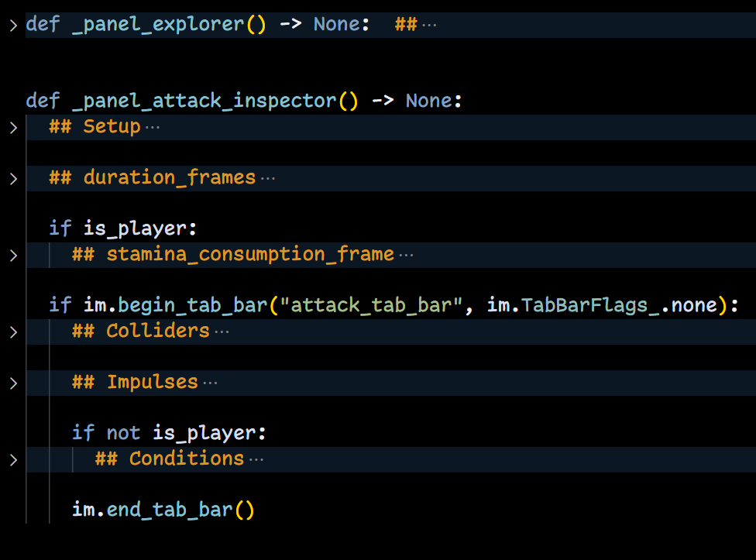Click the collapsed ellipsis after Colliders
Screen dimensions: 756x560
pos(222,332)
